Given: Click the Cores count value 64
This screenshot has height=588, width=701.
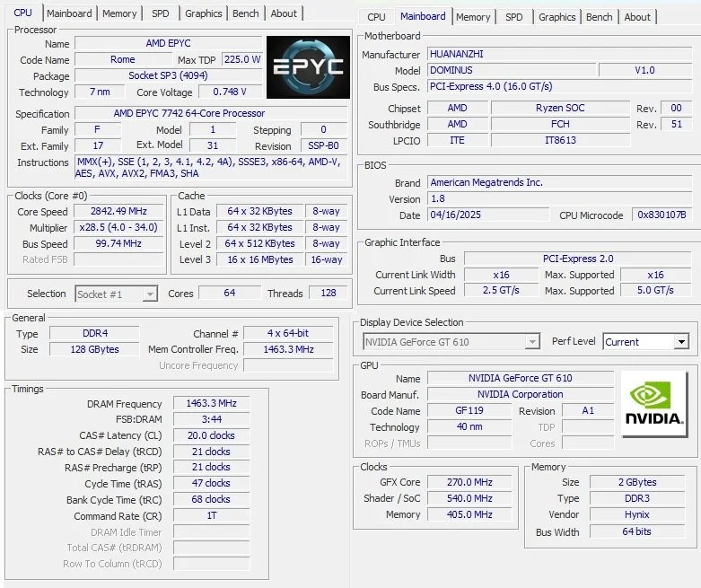Looking at the screenshot, I should pyautogui.click(x=230, y=293).
